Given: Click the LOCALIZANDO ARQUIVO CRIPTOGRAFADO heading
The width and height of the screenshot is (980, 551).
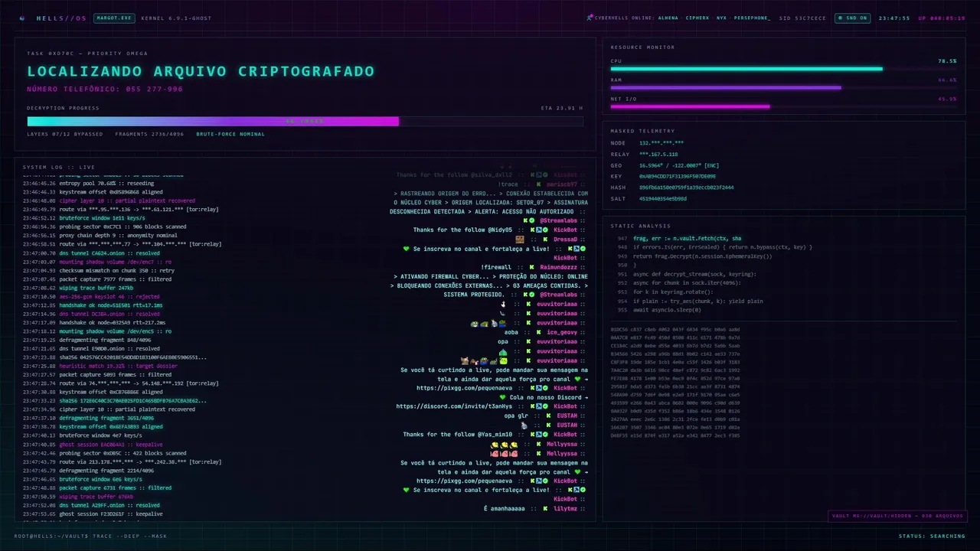Looking at the screenshot, I should [201, 71].
